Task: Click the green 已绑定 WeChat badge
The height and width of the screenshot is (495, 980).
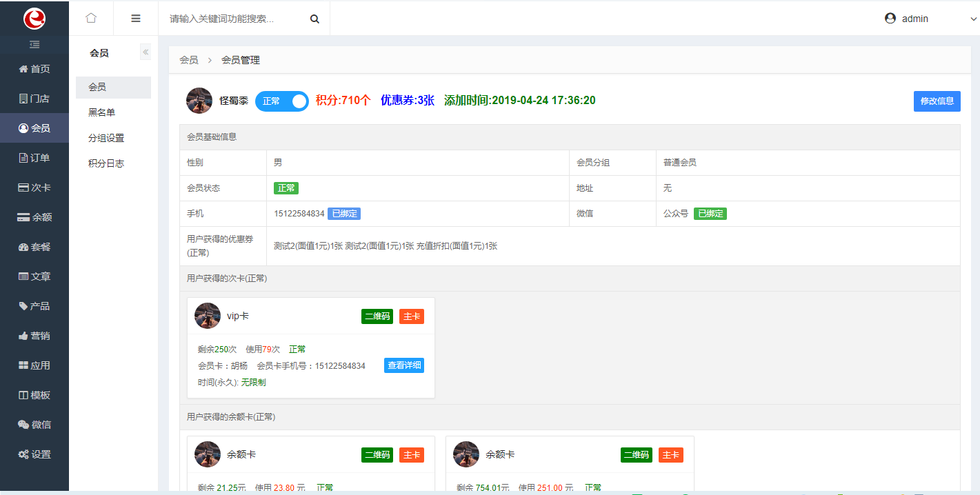Action: [710, 214]
